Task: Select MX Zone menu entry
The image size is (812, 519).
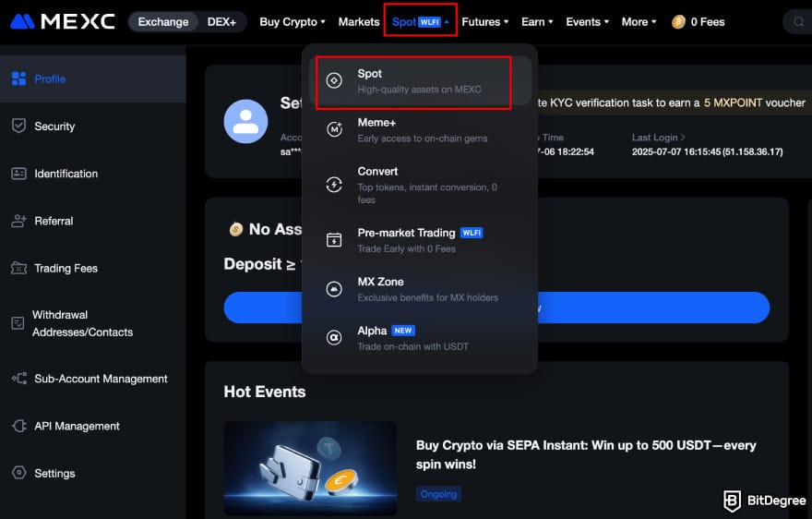Action: click(420, 289)
